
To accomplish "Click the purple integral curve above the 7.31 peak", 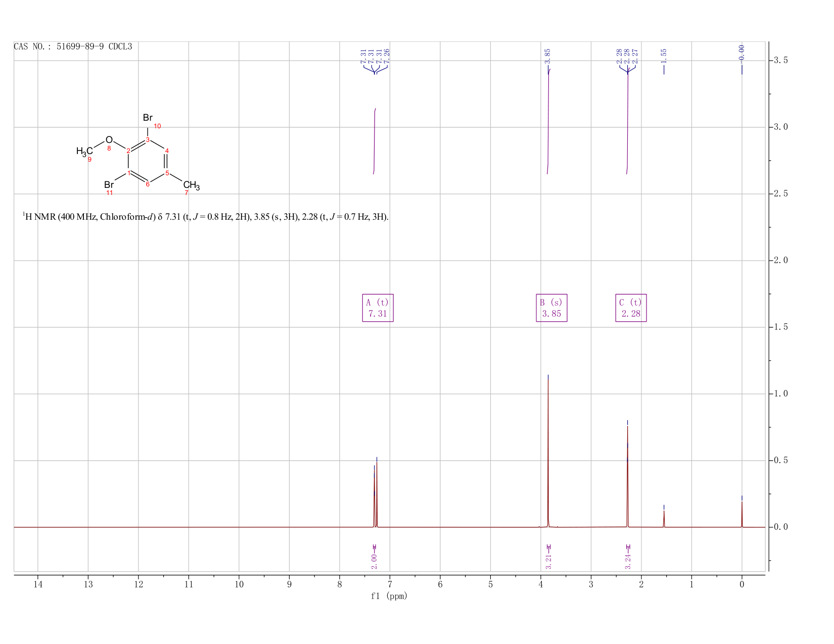I will click(x=375, y=141).
